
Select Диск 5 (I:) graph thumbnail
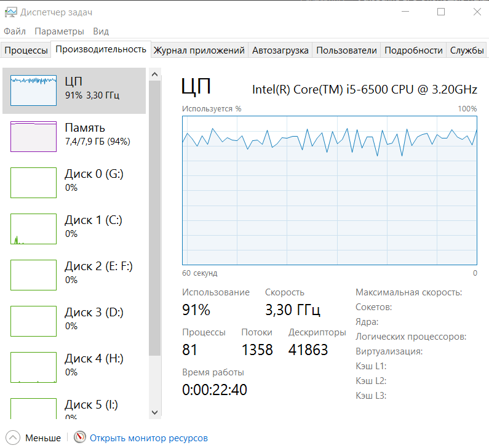[33, 409]
